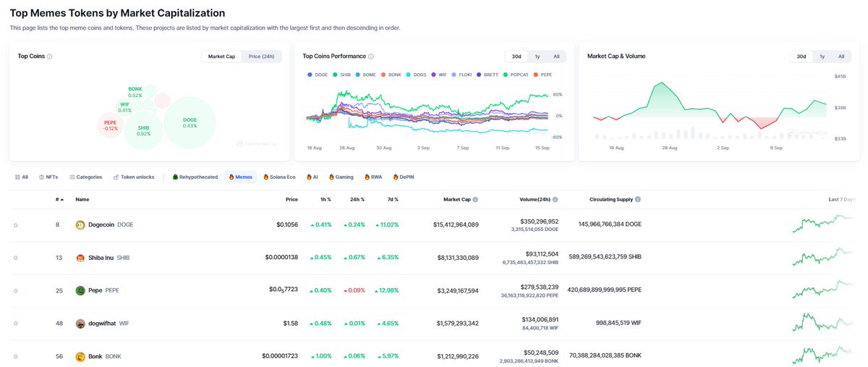Open the Token unlocks tab

(134, 177)
